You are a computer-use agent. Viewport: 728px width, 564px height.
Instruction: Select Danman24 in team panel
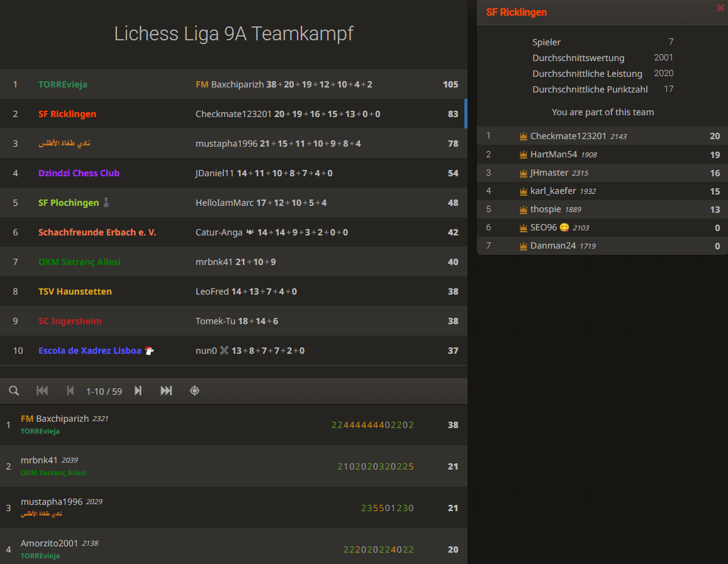[x=602, y=245]
